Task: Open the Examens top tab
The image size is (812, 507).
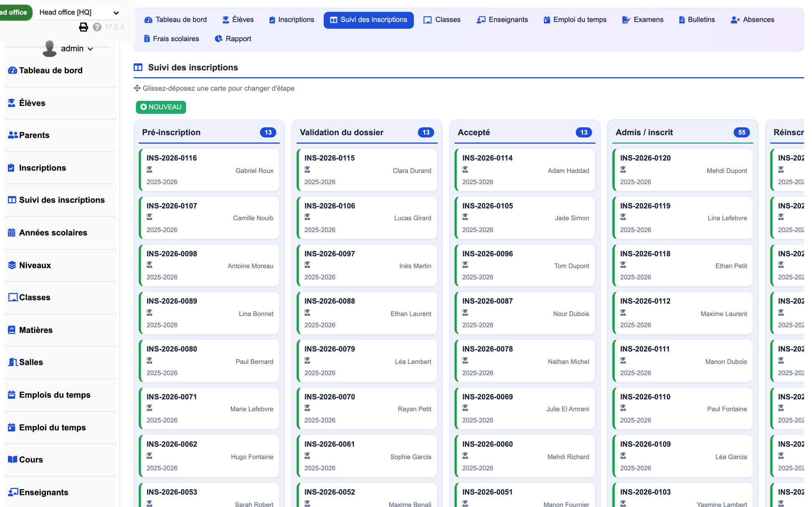Action: [643, 20]
